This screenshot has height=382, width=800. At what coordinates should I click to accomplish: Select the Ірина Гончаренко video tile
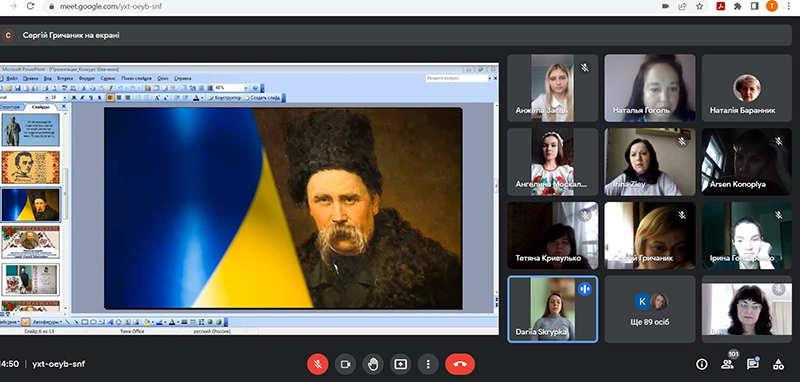pos(747,236)
